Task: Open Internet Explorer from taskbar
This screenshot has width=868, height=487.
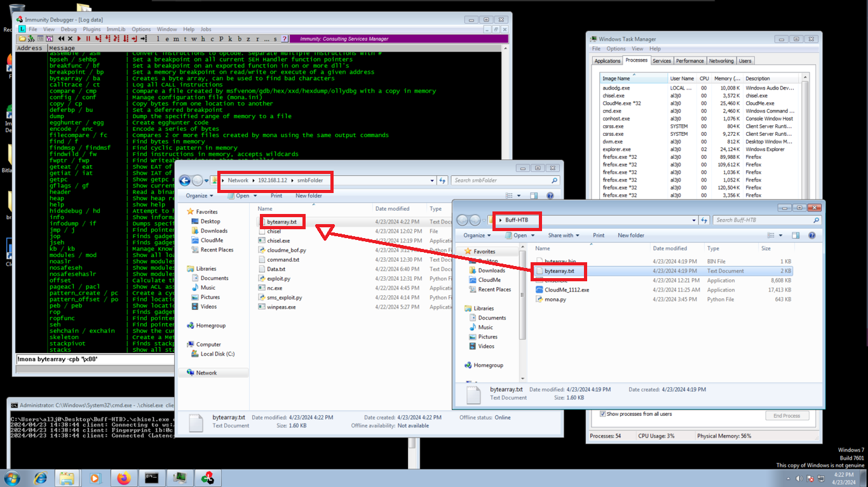Action: click(40, 477)
